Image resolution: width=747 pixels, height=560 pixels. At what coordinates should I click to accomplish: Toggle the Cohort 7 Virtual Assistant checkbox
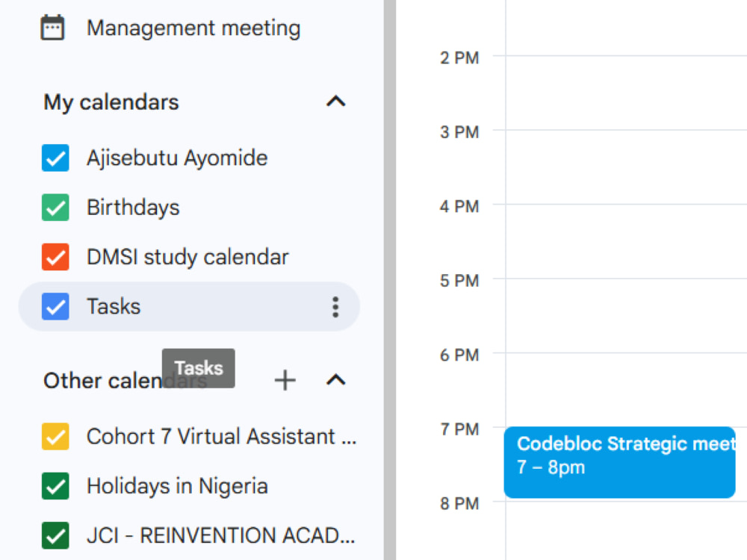coord(55,436)
